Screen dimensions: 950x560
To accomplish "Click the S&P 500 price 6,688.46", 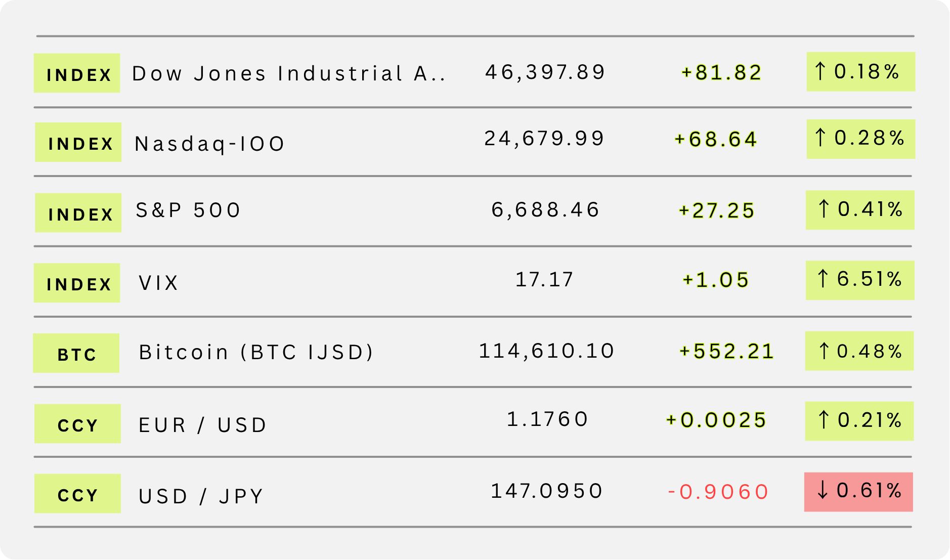I will pyautogui.click(x=545, y=210).
